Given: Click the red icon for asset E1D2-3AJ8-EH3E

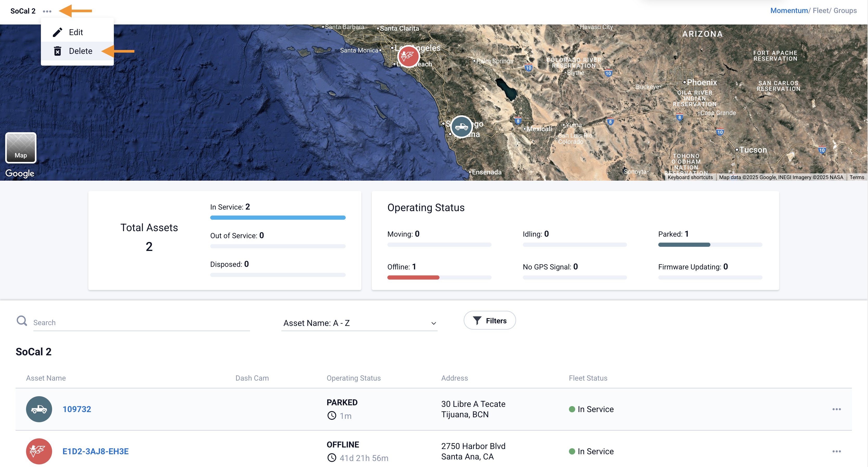Looking at the screenshot, I should [39, 451].
